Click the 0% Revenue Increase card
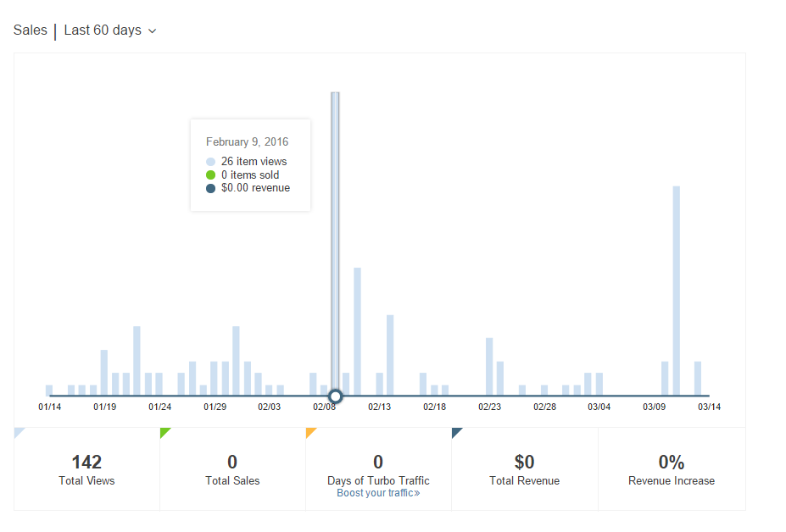The image size is (786, 532). (x=672, y=468)
